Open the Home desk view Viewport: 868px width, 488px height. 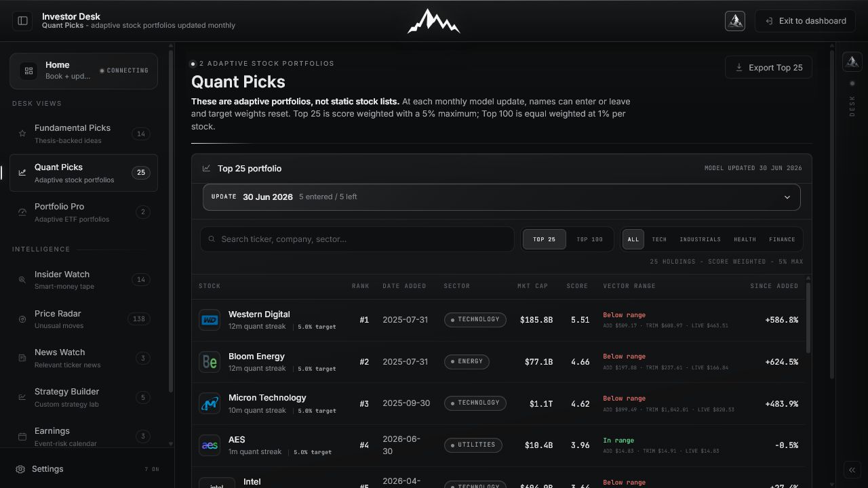[x=83, y=70]
